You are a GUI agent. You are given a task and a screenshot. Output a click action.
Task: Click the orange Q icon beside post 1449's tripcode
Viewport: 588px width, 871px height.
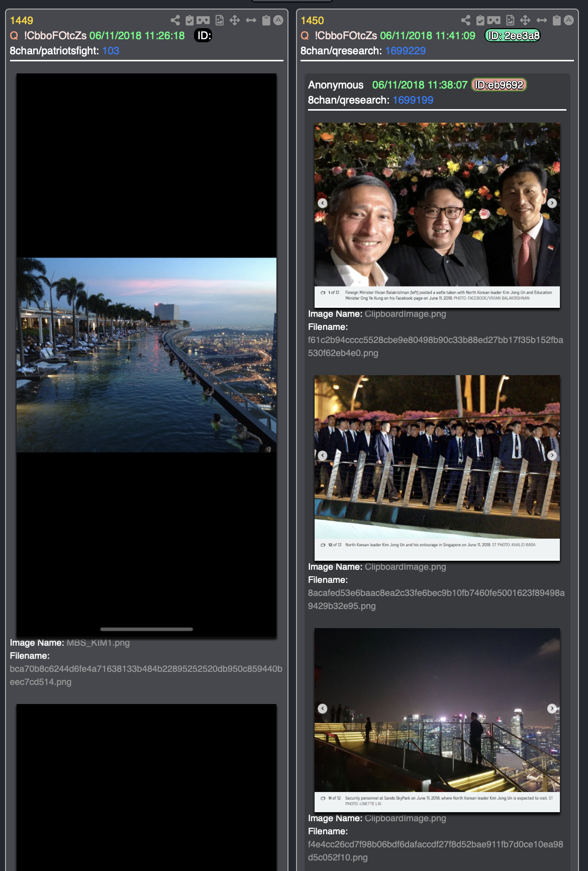coord(14,36)
